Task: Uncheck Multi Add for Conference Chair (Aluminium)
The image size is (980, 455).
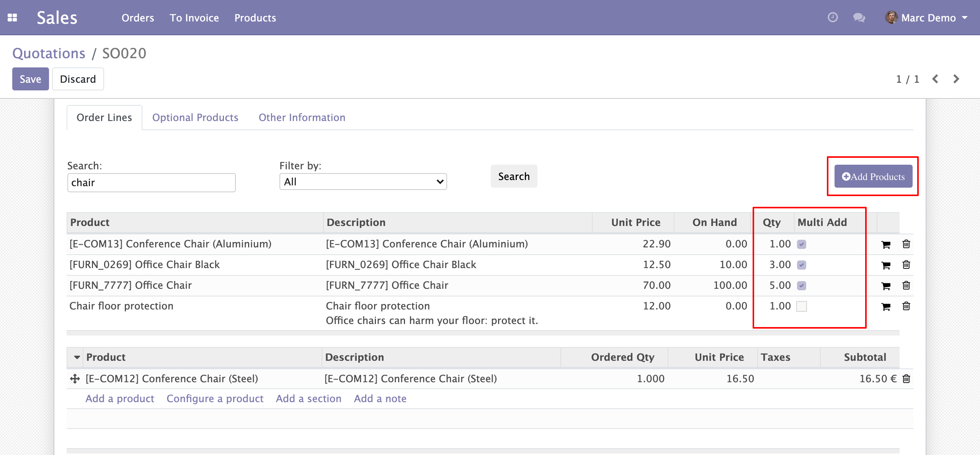Action: (802, 244)
